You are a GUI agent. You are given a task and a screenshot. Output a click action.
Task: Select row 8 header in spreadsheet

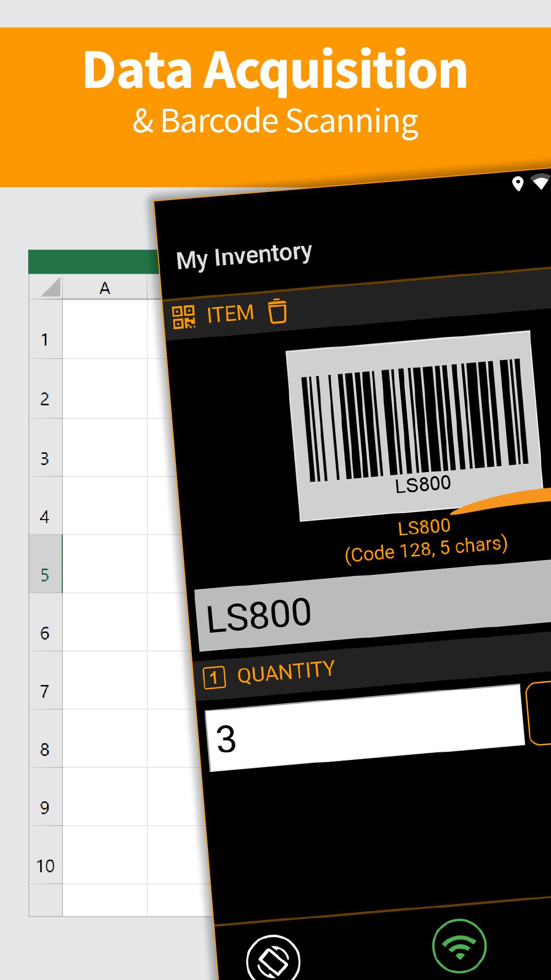[45, 739]
